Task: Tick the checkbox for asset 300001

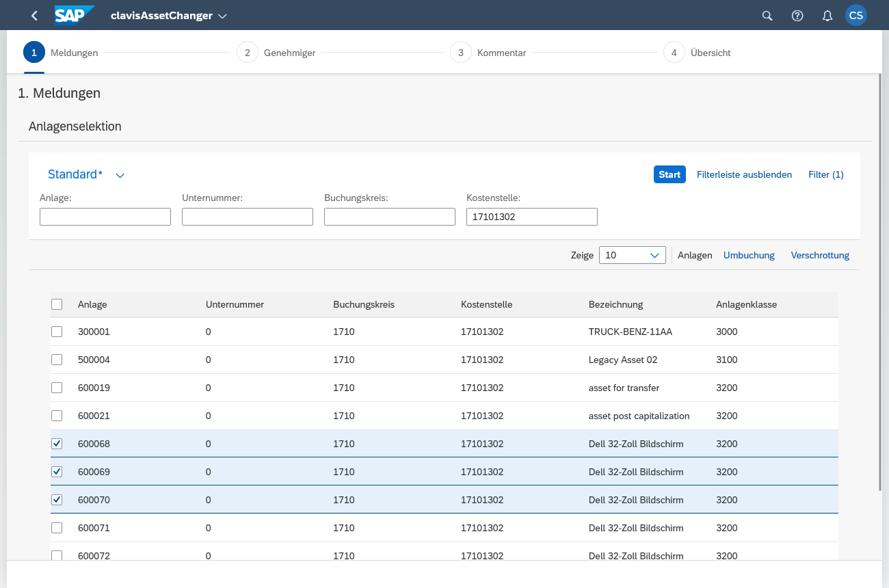Action: [57, 332]
